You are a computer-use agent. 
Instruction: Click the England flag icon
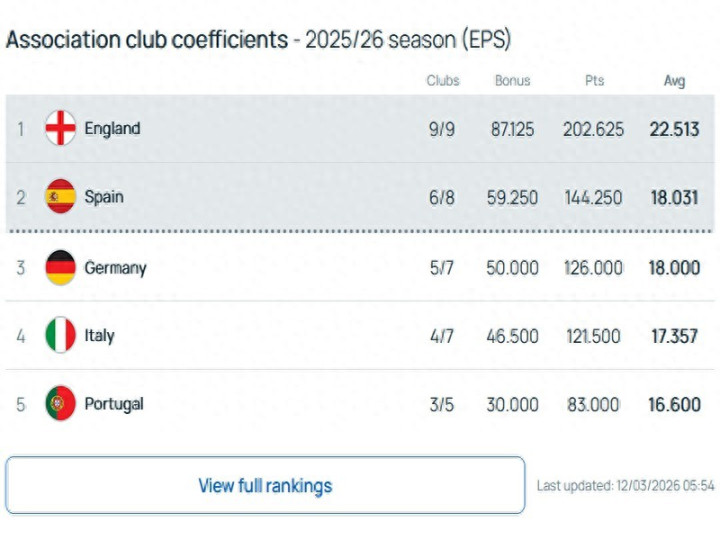coord(61,129)
